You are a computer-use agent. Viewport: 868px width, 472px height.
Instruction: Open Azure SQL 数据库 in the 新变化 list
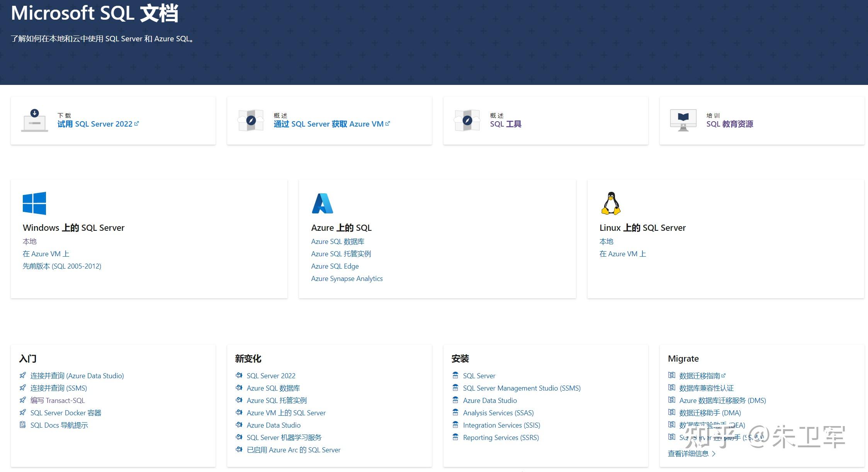click(x=273, y=388)
